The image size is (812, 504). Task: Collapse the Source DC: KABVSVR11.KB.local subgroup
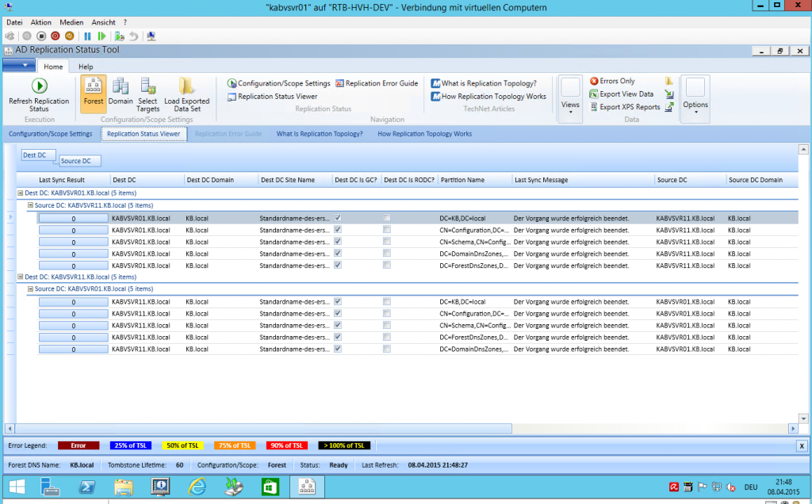point(31,205)
